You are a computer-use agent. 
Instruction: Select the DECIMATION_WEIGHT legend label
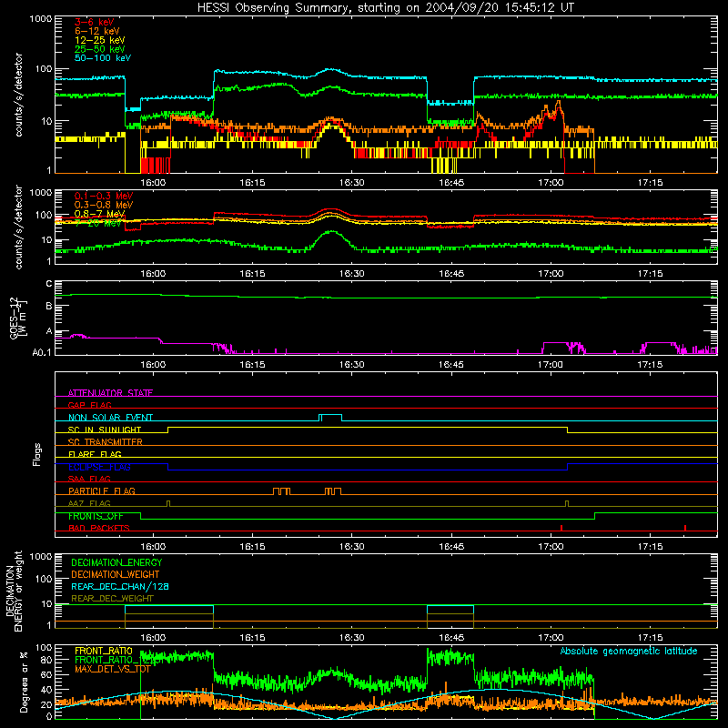point(116,574)
